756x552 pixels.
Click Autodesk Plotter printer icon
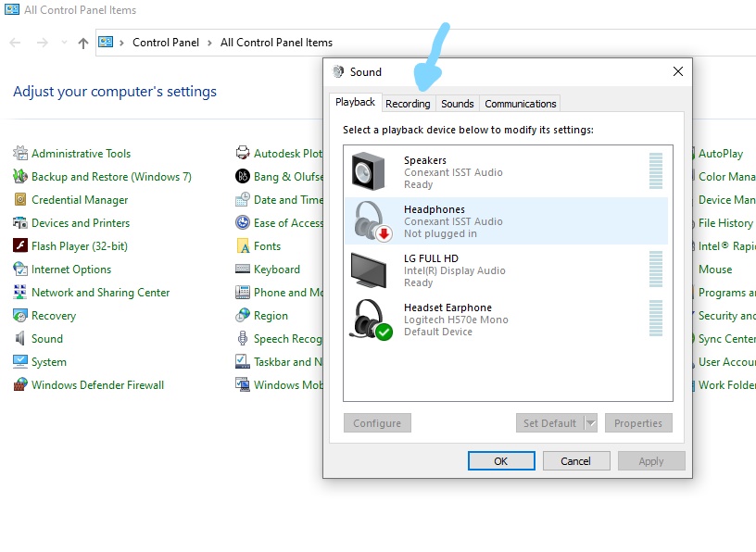[243, 154]
